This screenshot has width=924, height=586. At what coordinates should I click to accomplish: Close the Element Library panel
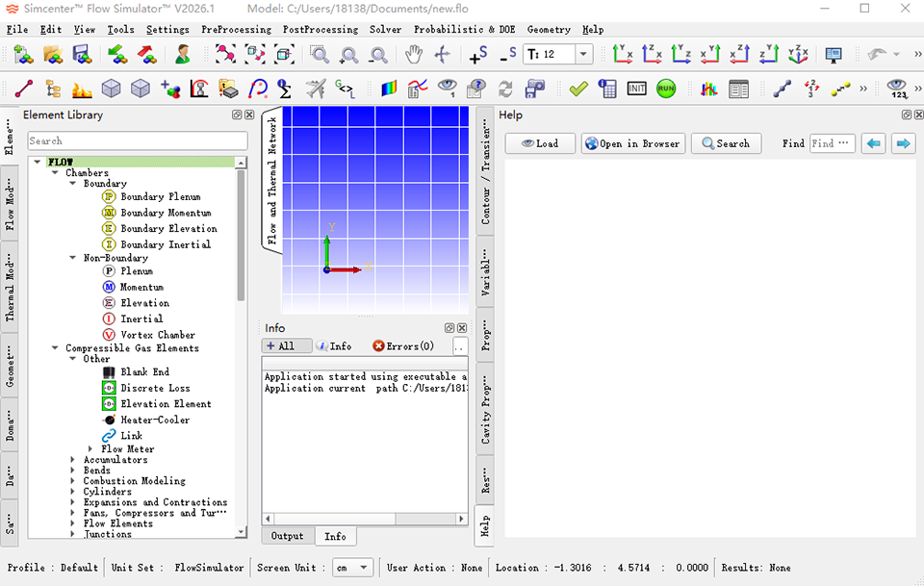pyautogui.click(x=249, y=115)
